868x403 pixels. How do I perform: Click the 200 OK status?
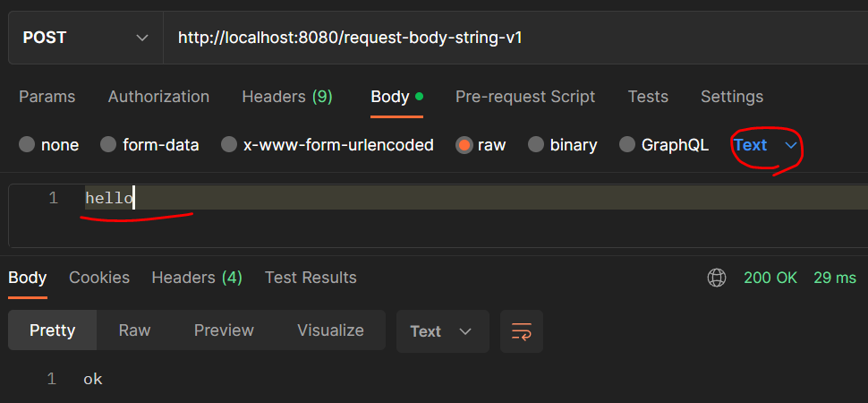coord(770,278)
